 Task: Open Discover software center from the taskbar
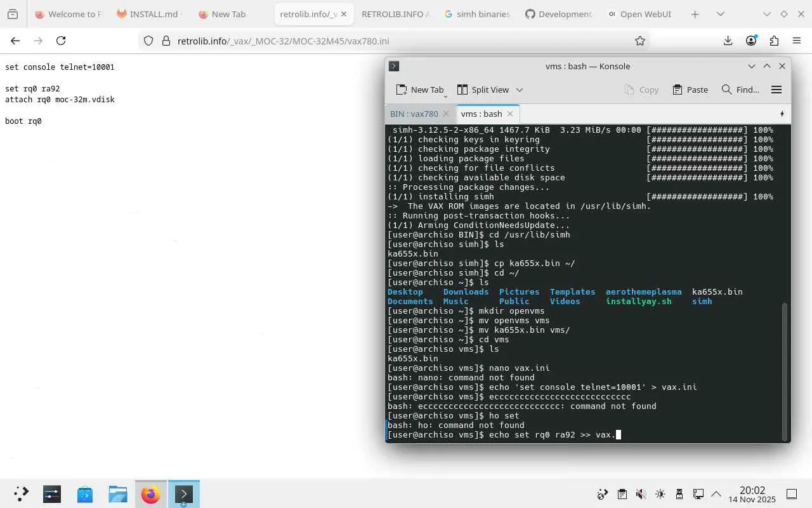85,494
